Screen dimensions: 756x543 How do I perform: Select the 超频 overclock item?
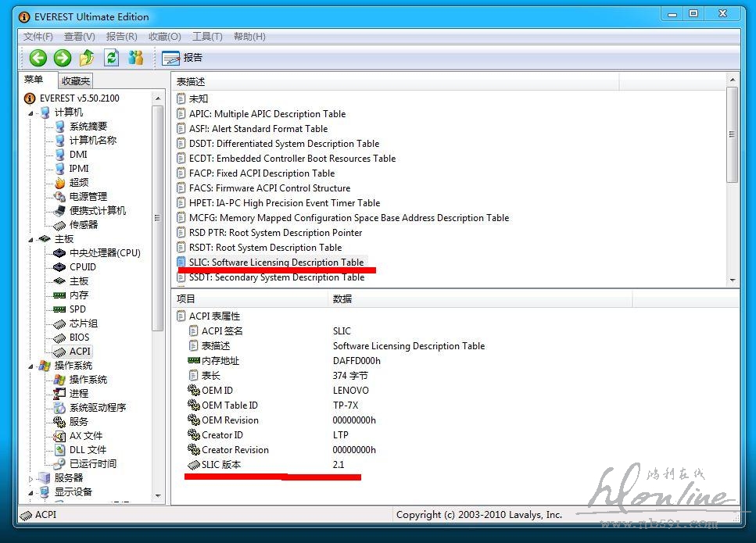[78, 183]
